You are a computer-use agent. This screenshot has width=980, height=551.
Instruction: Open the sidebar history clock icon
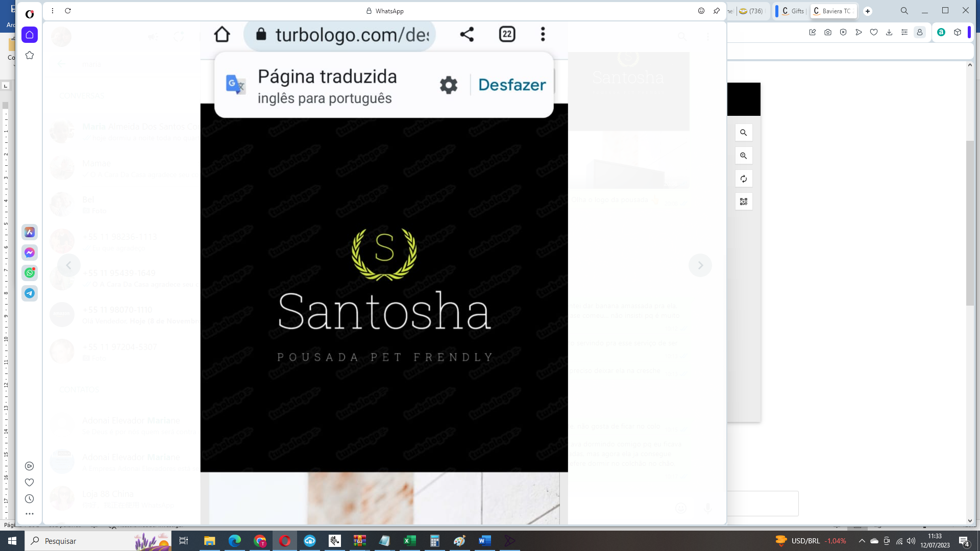click(x=30, y=499)
